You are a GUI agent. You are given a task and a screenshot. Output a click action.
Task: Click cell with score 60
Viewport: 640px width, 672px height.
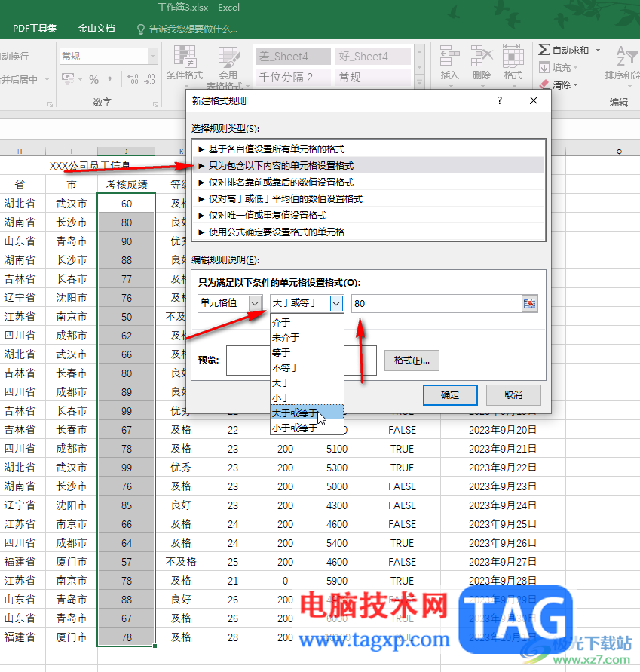click(x=127, y=204)
